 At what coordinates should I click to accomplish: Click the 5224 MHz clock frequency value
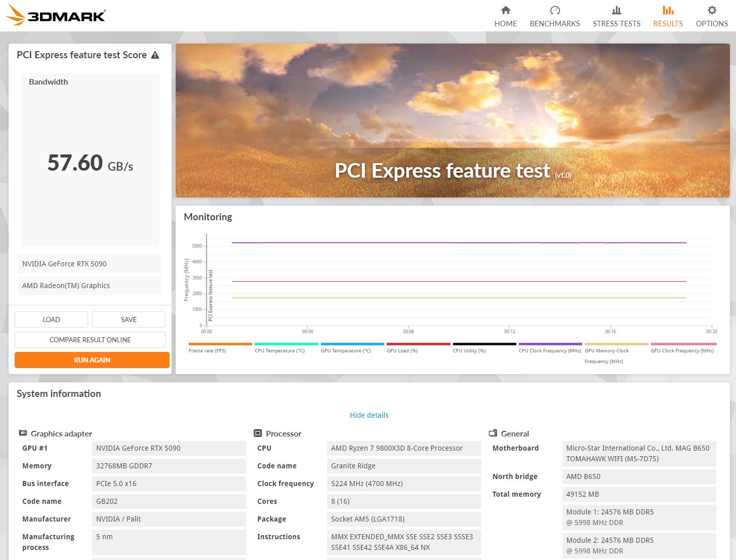pyautogui.click(x=404, y=484)
